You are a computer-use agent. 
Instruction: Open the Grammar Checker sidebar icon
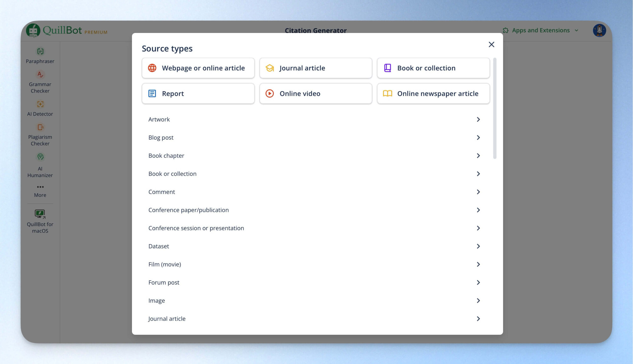(x=40, y=74)
